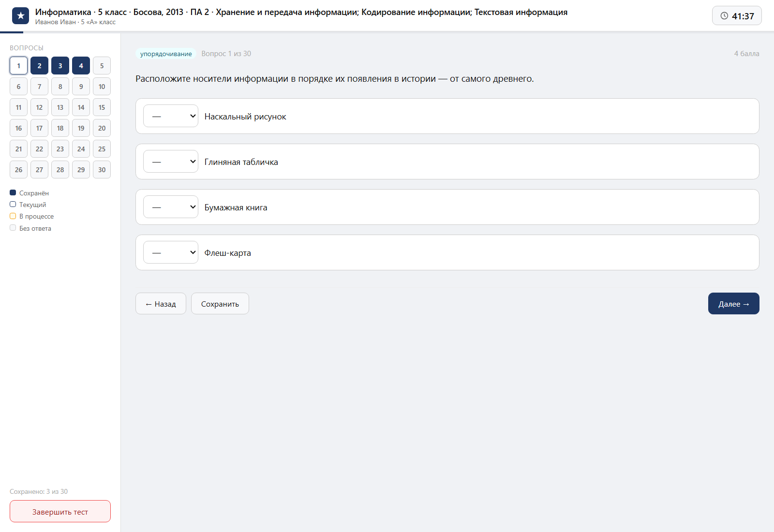The image size is (774, 532).
Task: Proceed with the Далее button
Action: pyautogui.click(x=734, y=304)
